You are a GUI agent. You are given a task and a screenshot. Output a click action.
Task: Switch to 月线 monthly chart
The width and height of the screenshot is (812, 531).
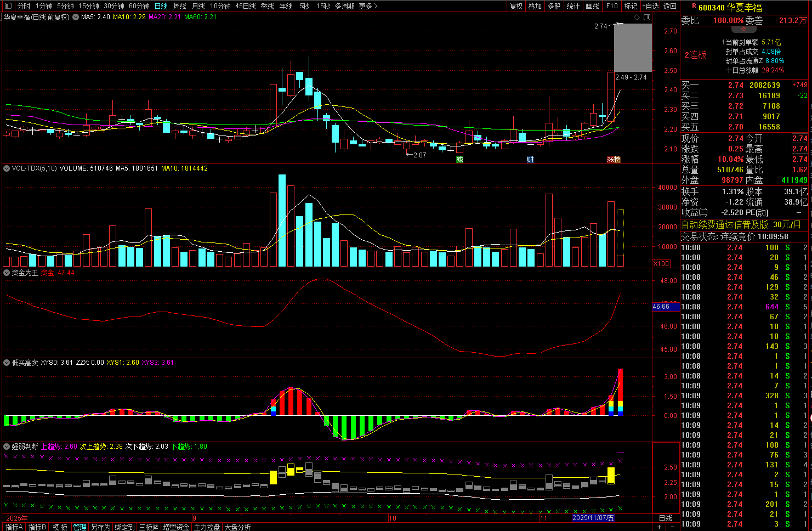[x=198, y=6]
